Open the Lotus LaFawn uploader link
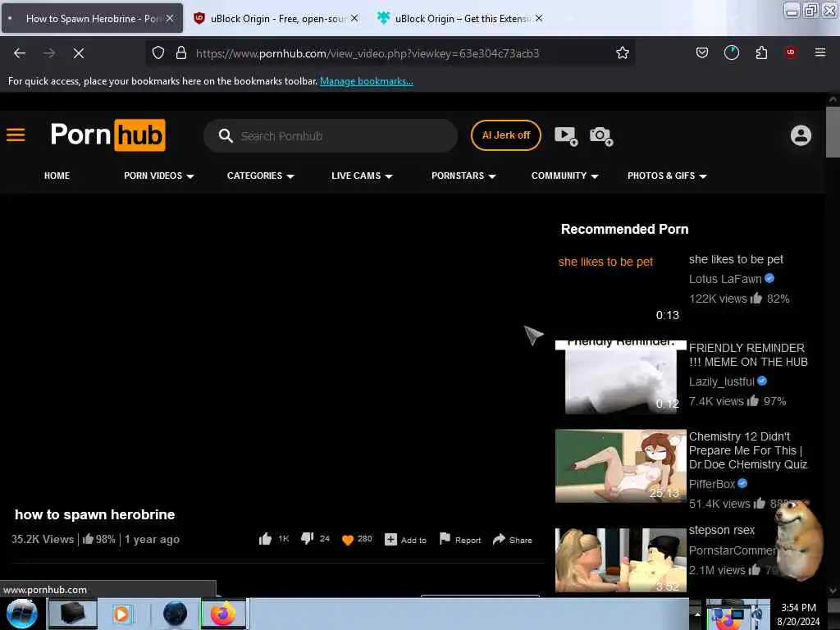The image size is (840, 630). click(725, 279)
